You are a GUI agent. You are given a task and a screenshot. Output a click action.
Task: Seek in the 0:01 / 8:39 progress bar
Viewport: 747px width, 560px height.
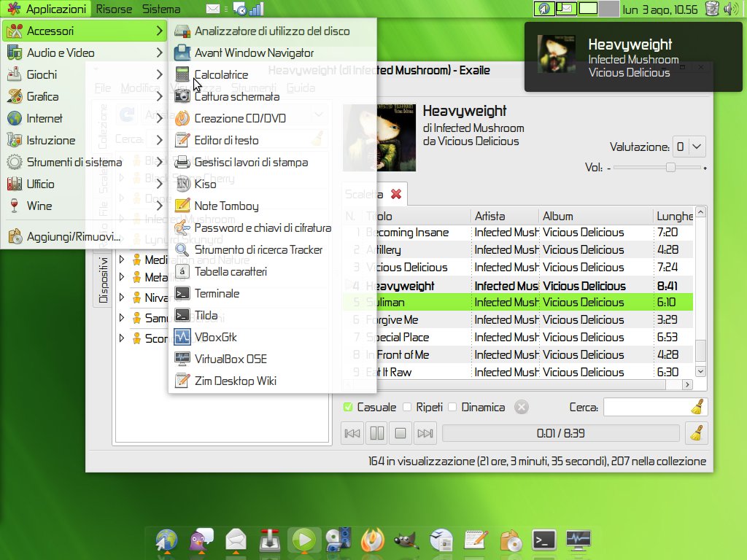point(561,433)
